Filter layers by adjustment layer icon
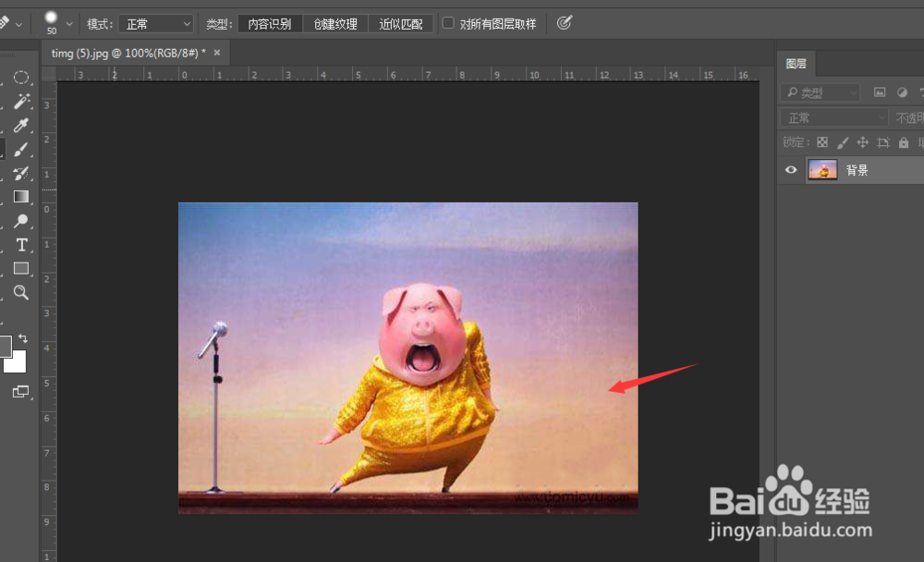The image size is (924, 562). pyautogui.click(x=902, y=92)
